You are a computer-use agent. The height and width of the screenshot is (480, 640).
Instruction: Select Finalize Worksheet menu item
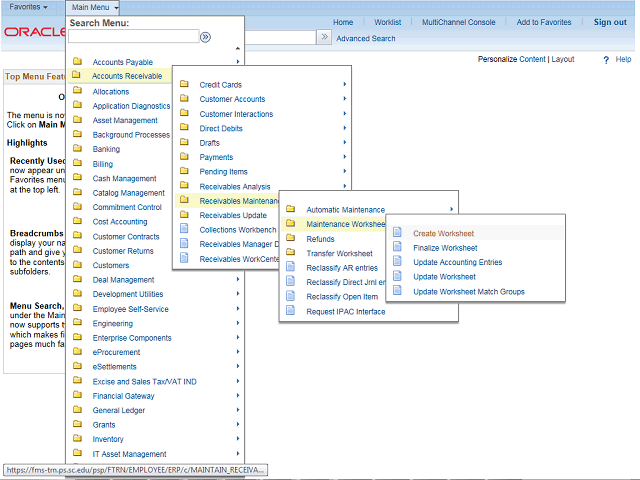tap(445, 248)
